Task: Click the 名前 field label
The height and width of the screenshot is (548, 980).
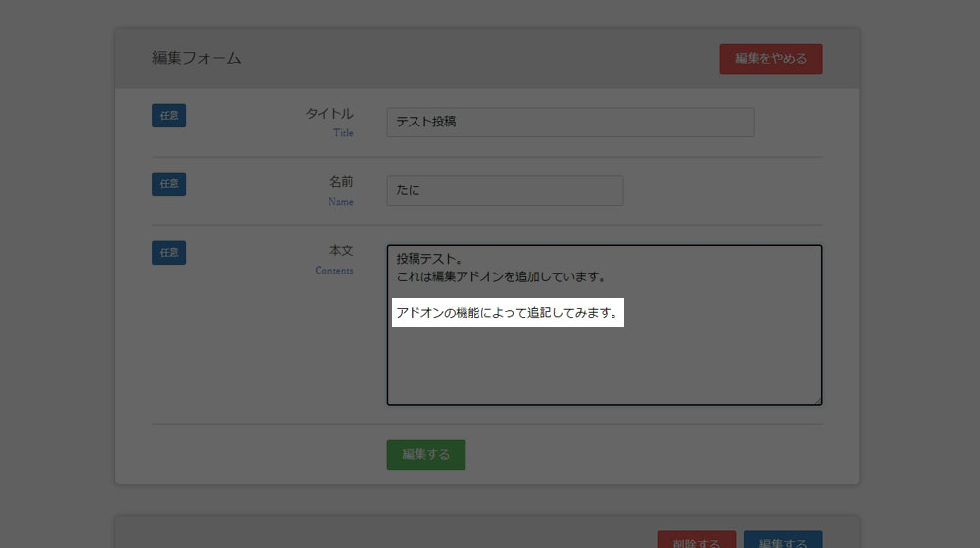Action: [x=341, y=181]
